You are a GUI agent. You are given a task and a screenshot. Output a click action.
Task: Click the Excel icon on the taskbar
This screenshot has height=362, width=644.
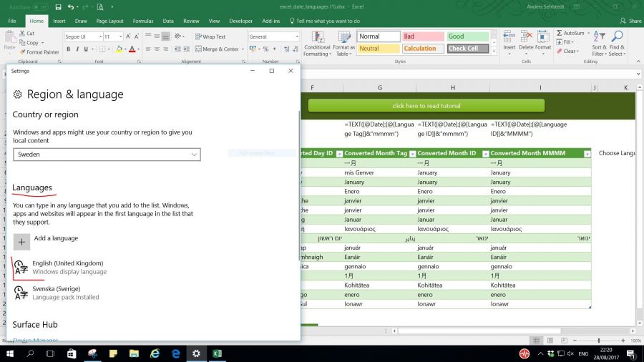(x=218, y=353)
